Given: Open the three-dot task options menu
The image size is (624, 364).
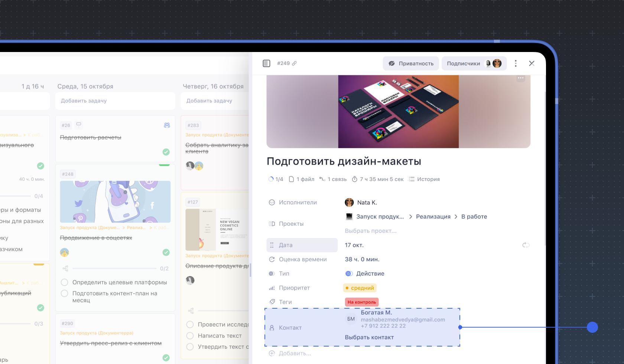Looking at the screenshot, I should tap(516, 64).
